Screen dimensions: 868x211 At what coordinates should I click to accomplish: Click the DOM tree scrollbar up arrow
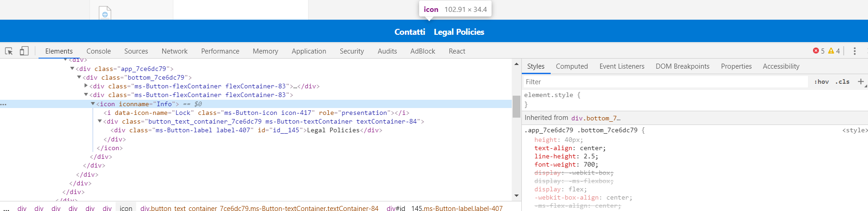[516, 64]
